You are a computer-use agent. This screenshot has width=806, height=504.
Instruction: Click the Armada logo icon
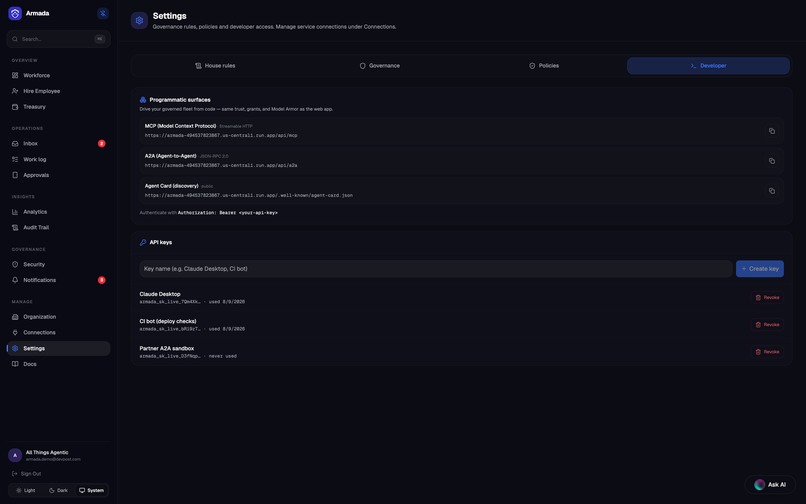pos(15,13)
